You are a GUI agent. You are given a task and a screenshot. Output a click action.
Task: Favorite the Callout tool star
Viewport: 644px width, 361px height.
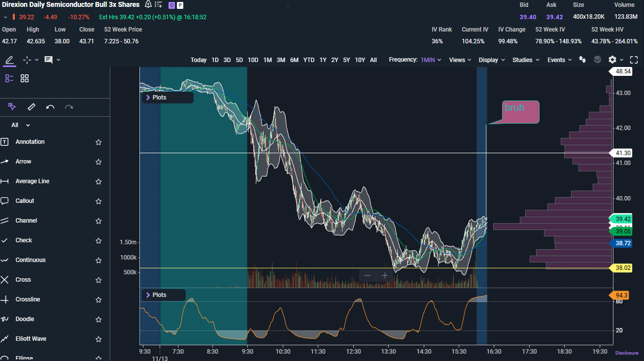coord(99,201)
